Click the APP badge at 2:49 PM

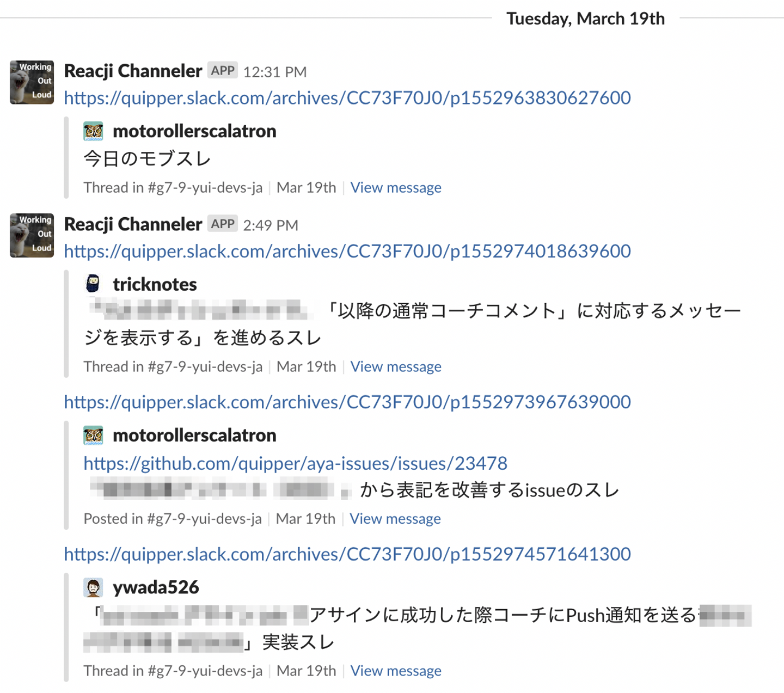(223, 224)
